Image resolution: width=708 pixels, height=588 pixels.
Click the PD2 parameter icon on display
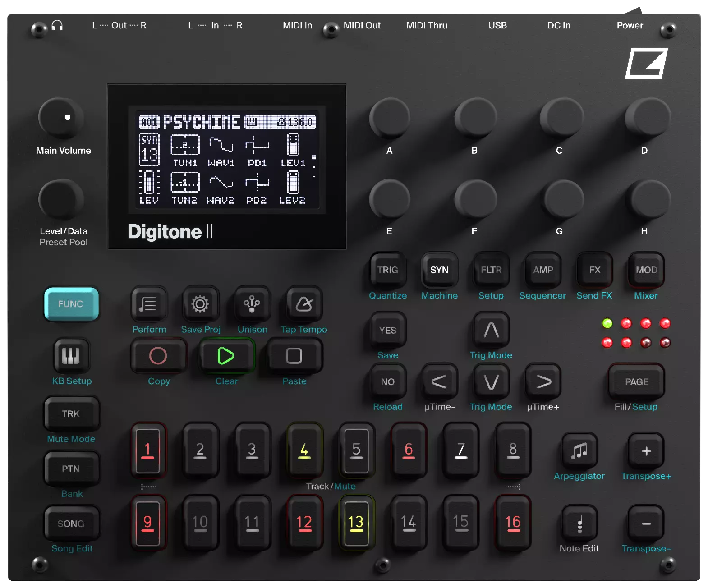click(257, 183)
